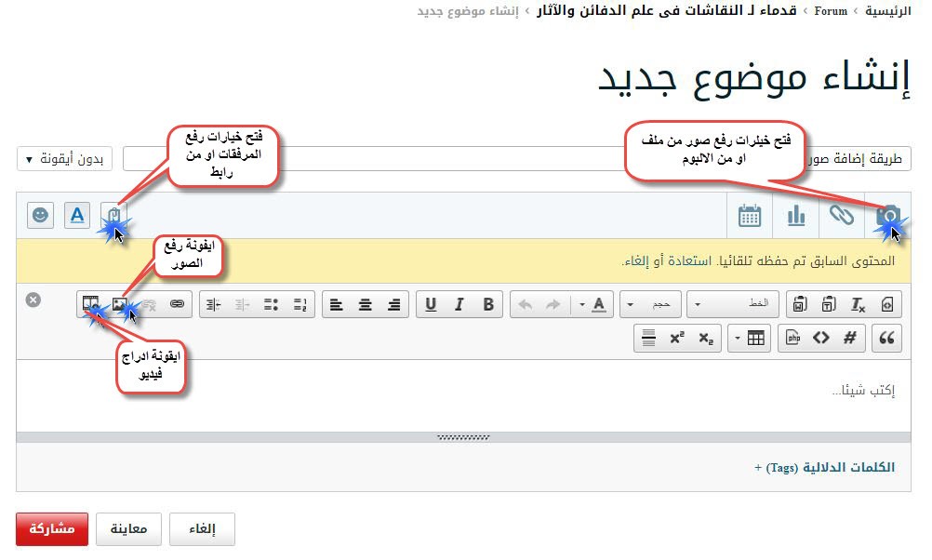Open the text color picker arrow
The width and height of the screenshot is (932, 560).
582,304
